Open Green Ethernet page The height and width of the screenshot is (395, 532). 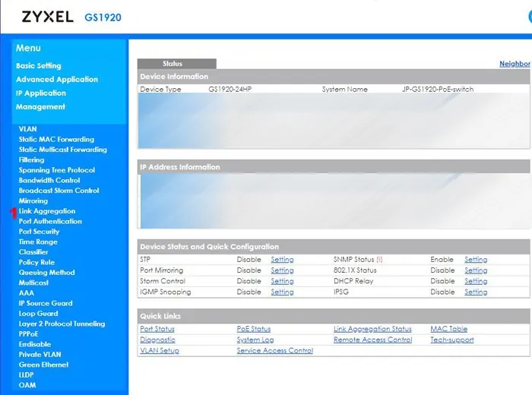click(x=43, y=365)
